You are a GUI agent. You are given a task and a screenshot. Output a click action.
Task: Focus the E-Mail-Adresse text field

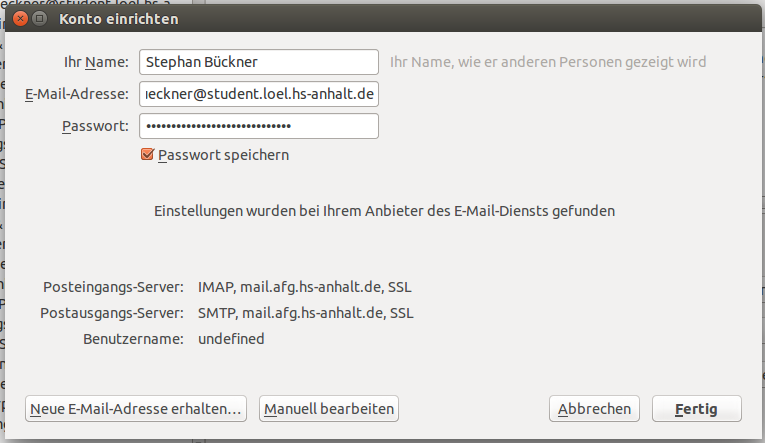coord(259,94)
